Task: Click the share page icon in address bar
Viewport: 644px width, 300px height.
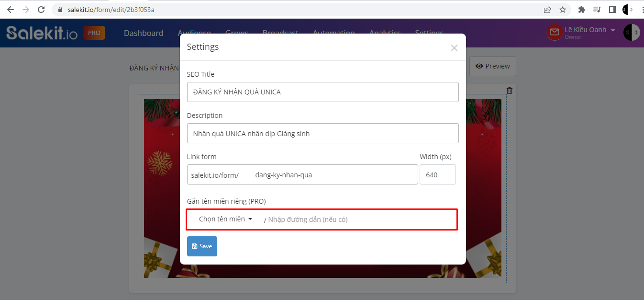Action: point(547,10)
